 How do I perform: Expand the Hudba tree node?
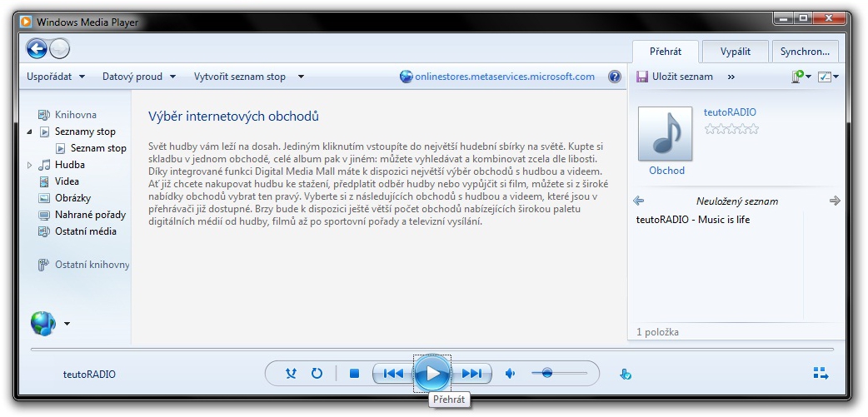[29, 165]
